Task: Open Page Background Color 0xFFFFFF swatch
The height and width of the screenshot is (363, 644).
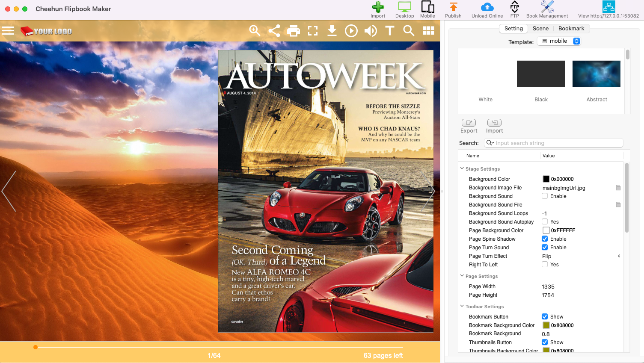Action: coord(546,230)
